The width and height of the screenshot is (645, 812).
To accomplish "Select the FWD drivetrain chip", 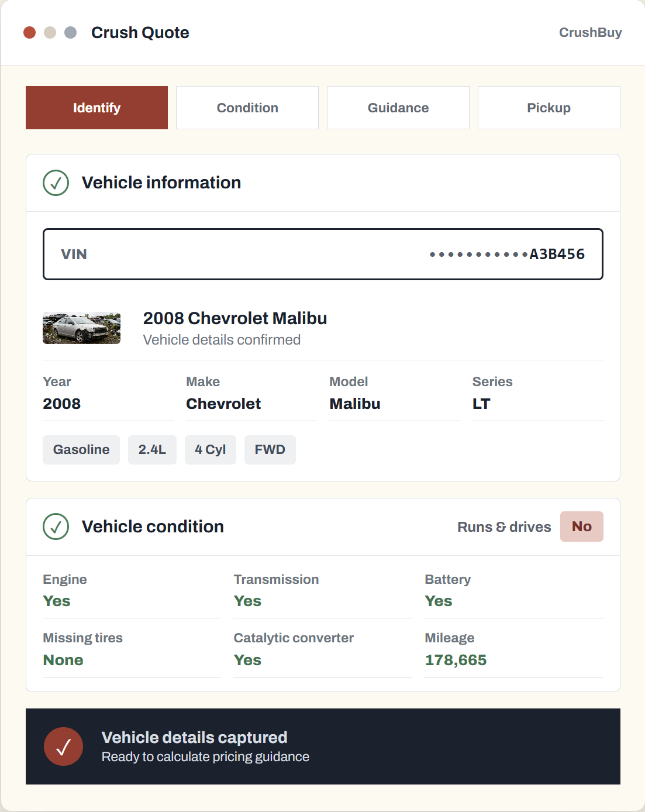I will (x=270, y=449).
